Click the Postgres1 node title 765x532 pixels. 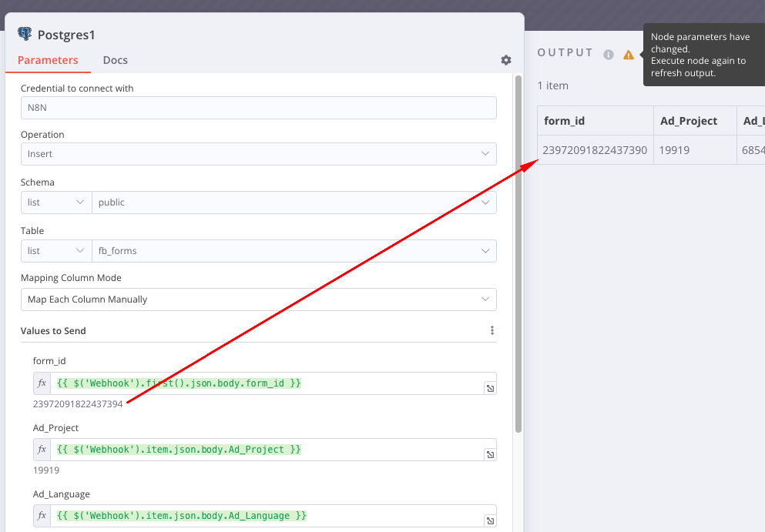tap(66, 35)
